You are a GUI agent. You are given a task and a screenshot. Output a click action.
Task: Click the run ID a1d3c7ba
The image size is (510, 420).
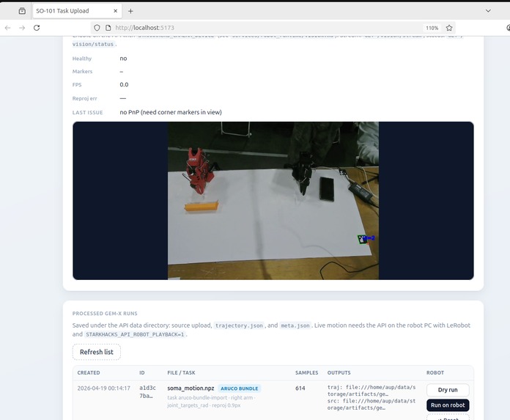tap(148, 391)
